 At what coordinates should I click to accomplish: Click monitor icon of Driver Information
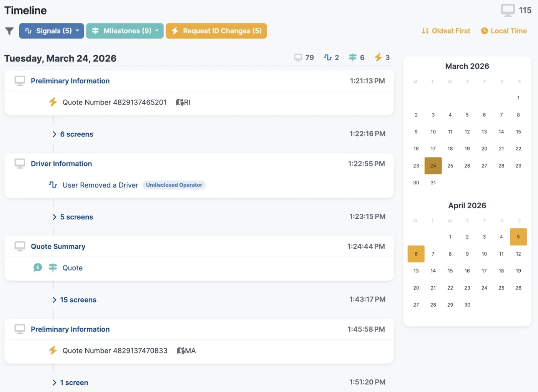[20, 164]
